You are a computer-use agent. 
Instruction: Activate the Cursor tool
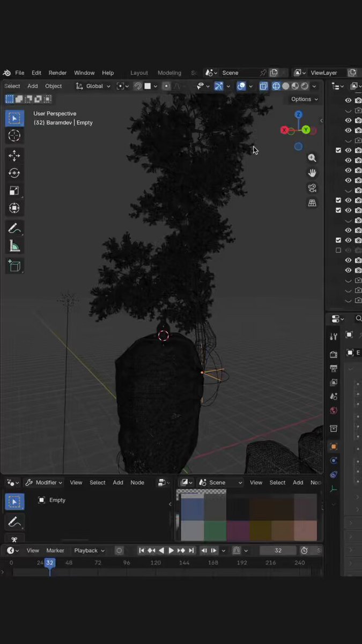[14, 136]
